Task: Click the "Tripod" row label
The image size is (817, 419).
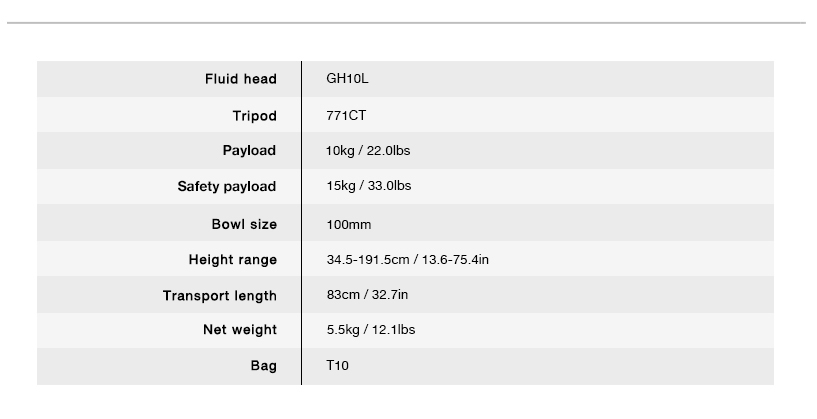Action: (x=254, y=116)
